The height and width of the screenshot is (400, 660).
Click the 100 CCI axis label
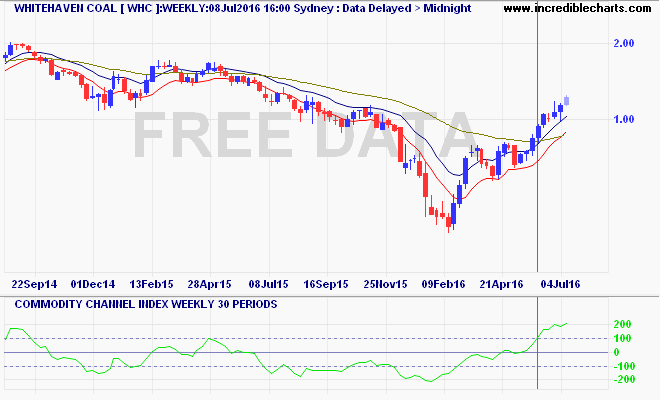pyautogui.click(x=623, y=338)
